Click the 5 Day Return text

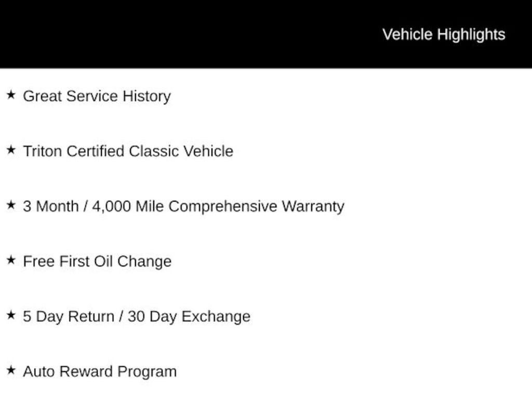[x=68, y=316]
